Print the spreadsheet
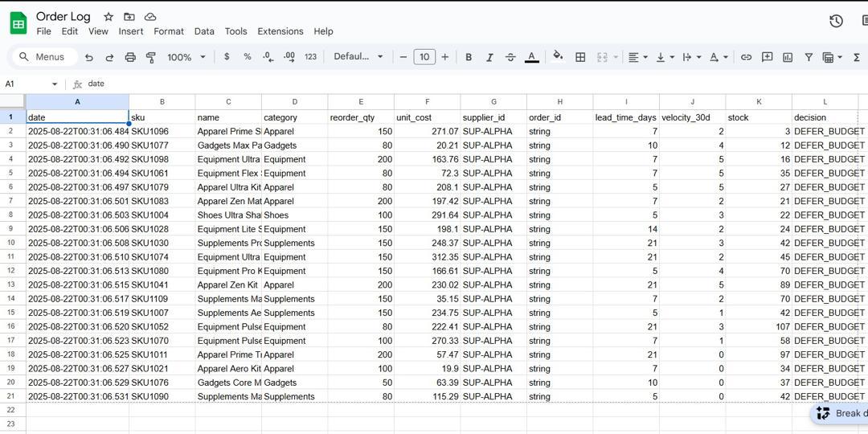The image size is (868, 434). coord(130,57)
